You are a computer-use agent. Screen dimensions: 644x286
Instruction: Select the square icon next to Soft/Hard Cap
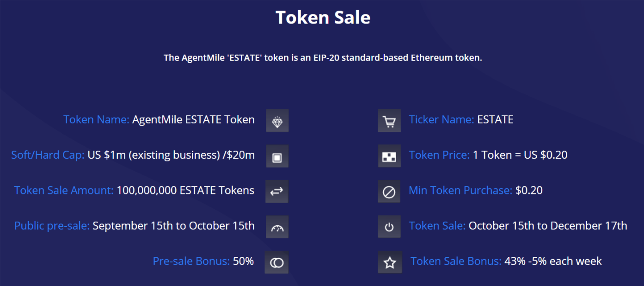(x=277, y=156)
